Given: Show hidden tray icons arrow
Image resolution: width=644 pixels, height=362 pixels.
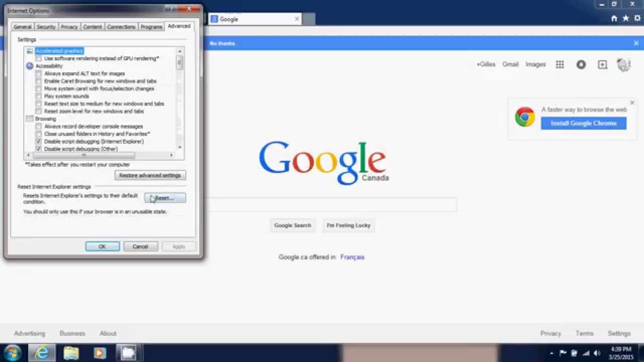Looking at the screenshot, I should coord(552,353).
